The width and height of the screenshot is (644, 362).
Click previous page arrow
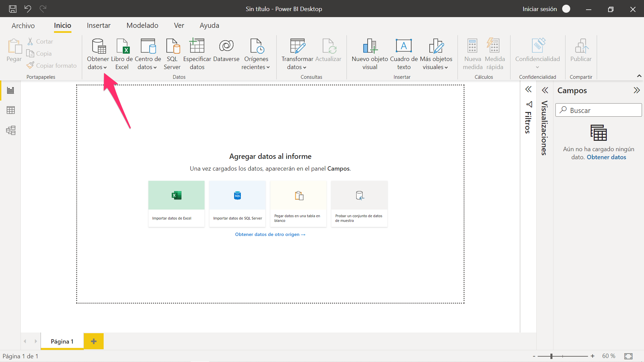point(25,341)
